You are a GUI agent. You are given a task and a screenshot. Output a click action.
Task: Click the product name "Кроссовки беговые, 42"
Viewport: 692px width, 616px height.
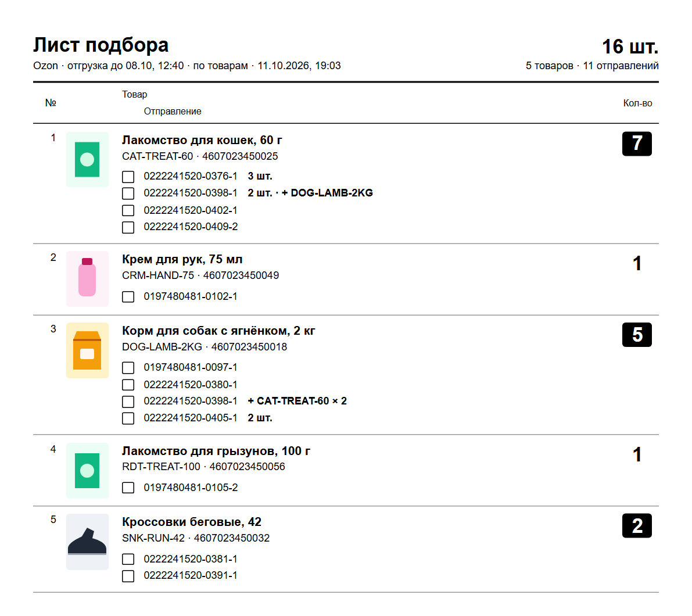(x=192, y=522)
